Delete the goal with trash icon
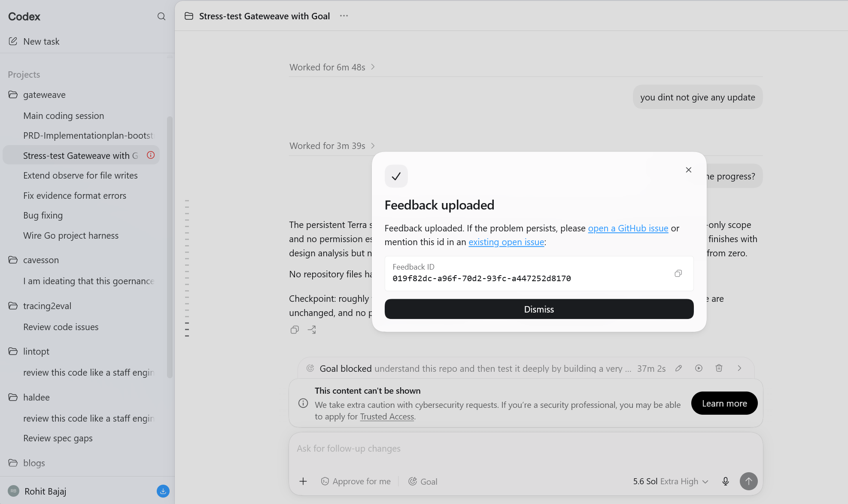 [719, 368]
